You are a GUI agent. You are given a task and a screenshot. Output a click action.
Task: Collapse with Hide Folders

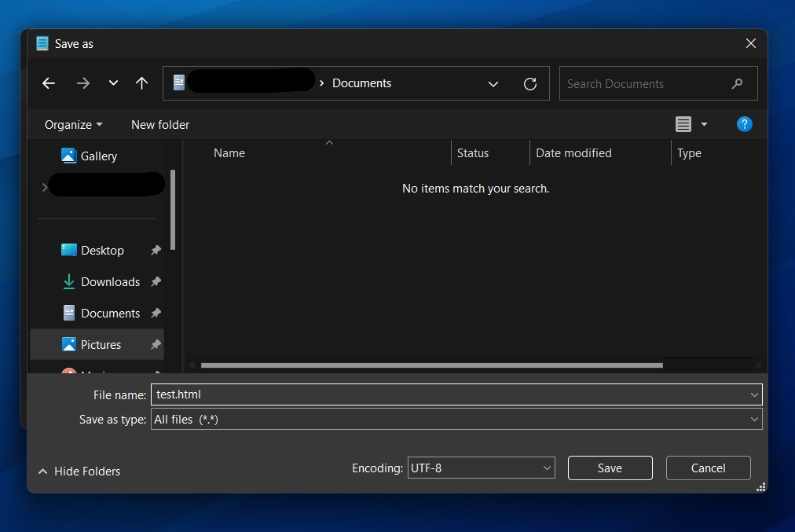79,471
